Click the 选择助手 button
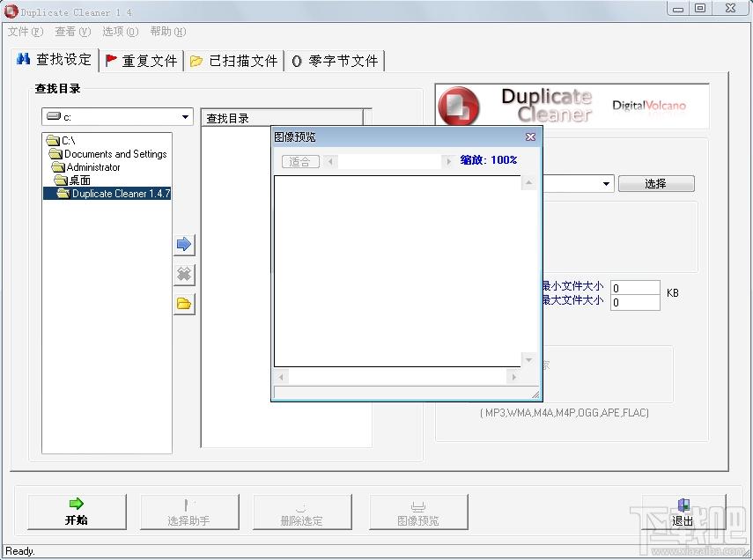This screenshot has height=560, width=753. [189, 512]
